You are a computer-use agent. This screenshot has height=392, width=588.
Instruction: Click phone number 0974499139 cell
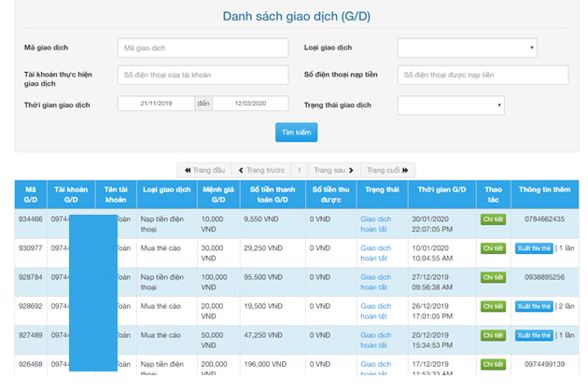(544, 364)
